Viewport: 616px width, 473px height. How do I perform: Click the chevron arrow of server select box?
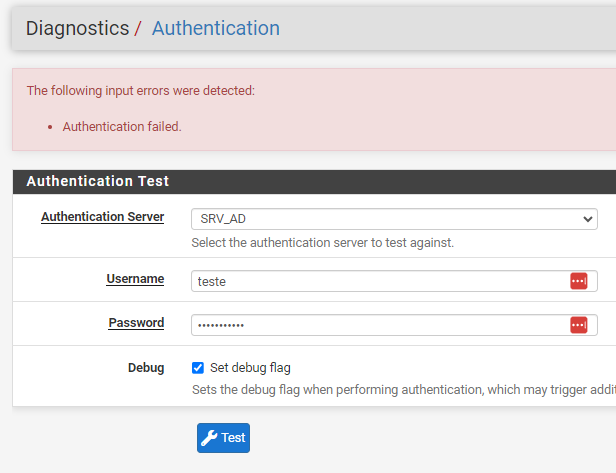click(x=587, y=219)
